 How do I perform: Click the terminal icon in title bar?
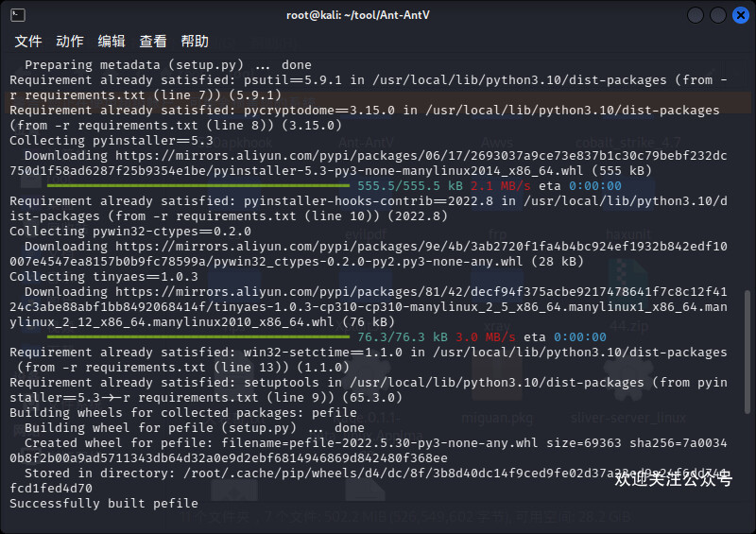pyautogui.click(x=18, y=15)
